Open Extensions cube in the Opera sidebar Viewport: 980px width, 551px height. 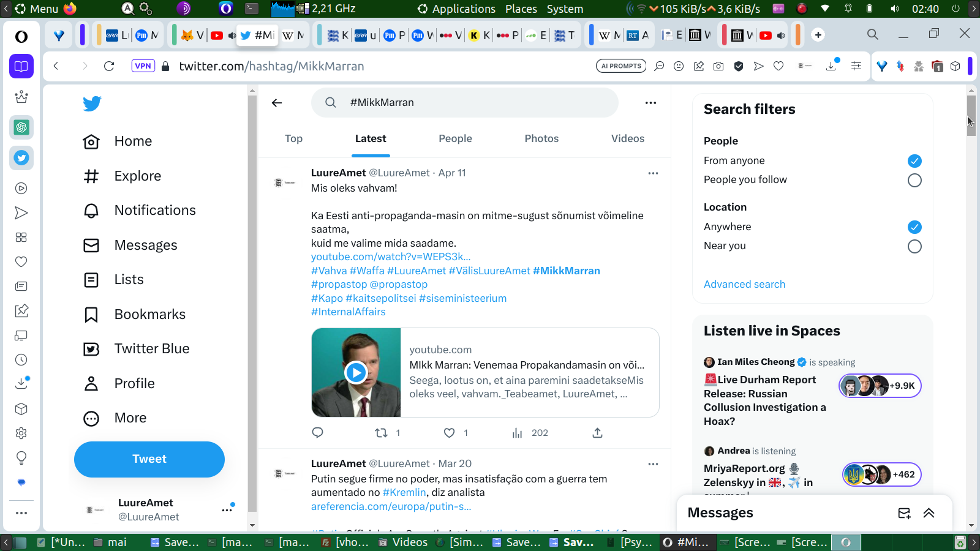tap(21, 409)
